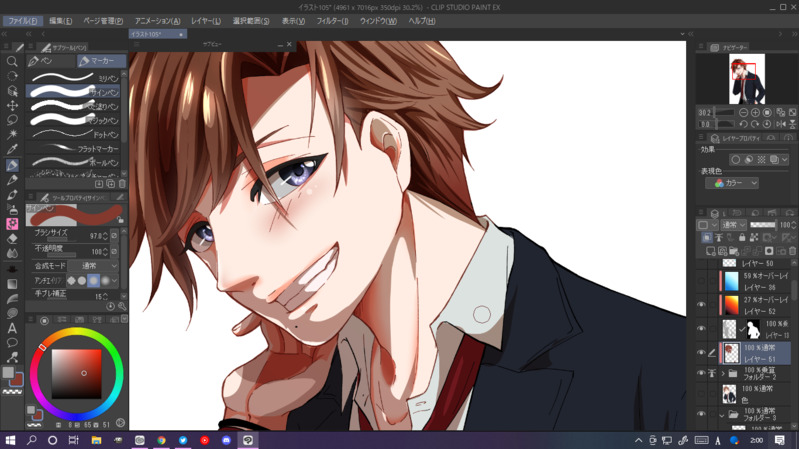Open the 編集(E) menu
The height and width of the screenshot is (449, 799).
[x=60, y=21]
